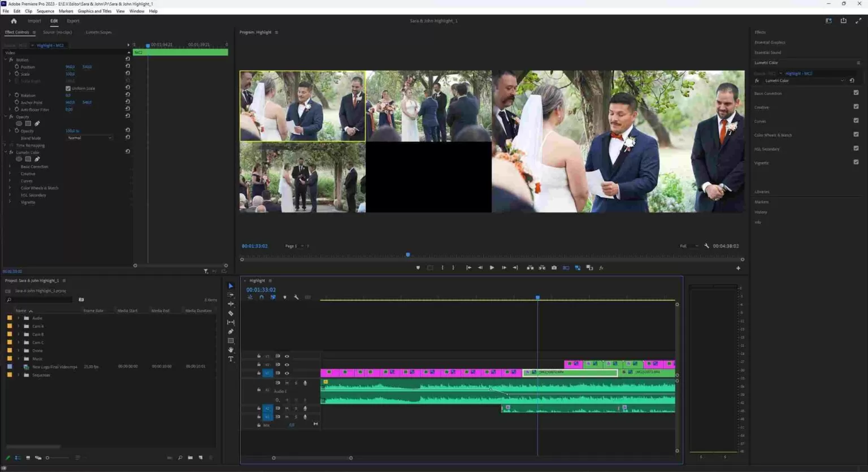Image resolution: width=868 pixels, height=472 pixels.
Task: Open the Blend Mode dropdown
Action: pos(89,137)
